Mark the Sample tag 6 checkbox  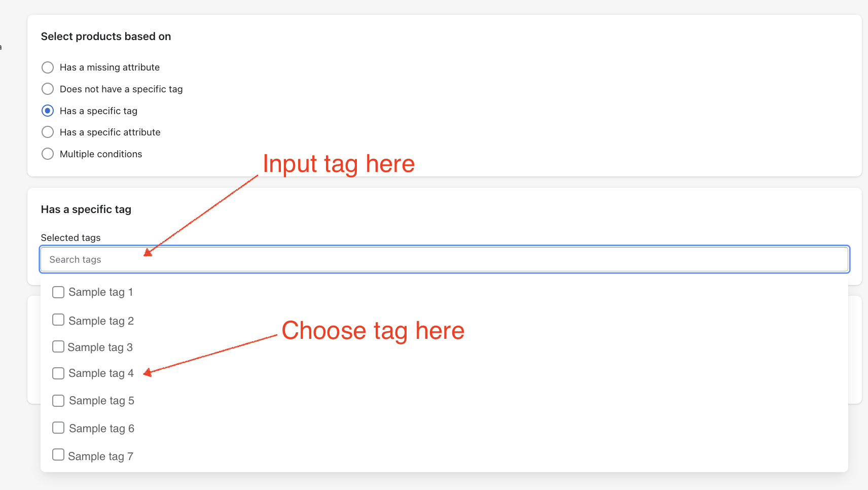58,428
